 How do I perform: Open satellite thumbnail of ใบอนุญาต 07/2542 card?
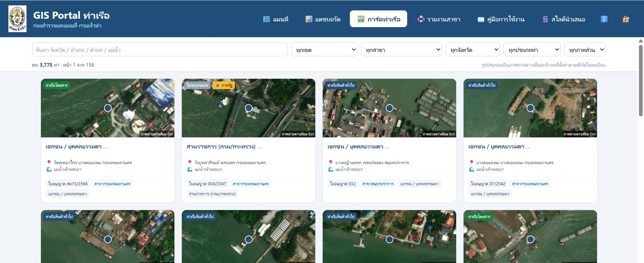pyautogui.click(x=530, y=108)
